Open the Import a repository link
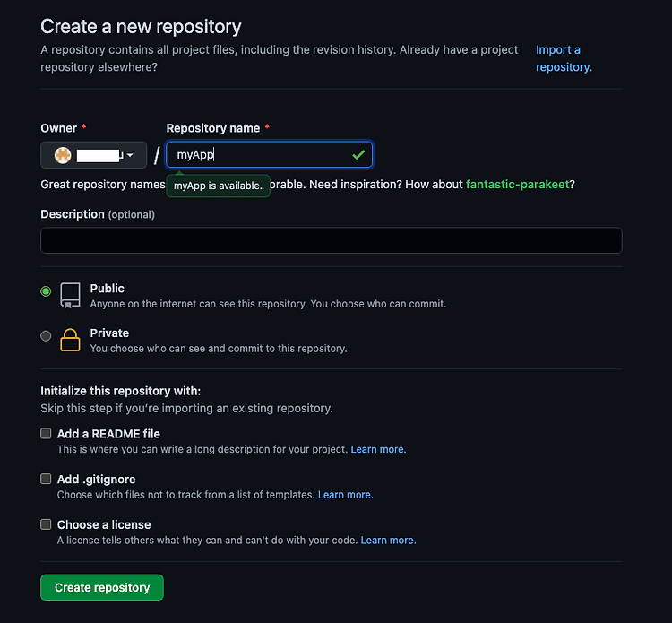The height and width of the screenshot is (623, 672). click(x=564, y=58)
